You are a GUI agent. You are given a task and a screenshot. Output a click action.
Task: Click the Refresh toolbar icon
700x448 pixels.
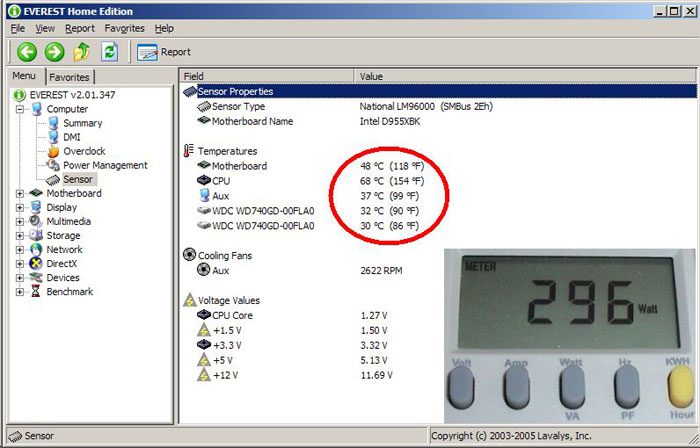click(x=109, y=52)
